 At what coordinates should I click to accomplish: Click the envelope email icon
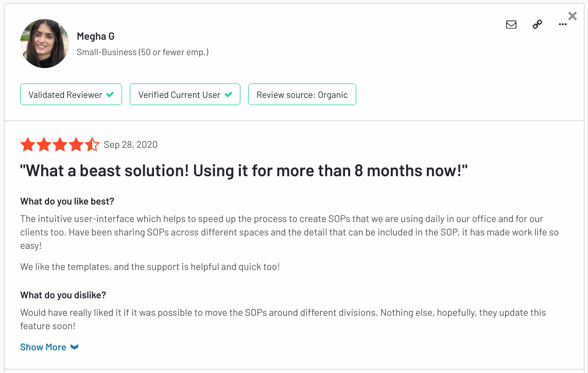511,24
